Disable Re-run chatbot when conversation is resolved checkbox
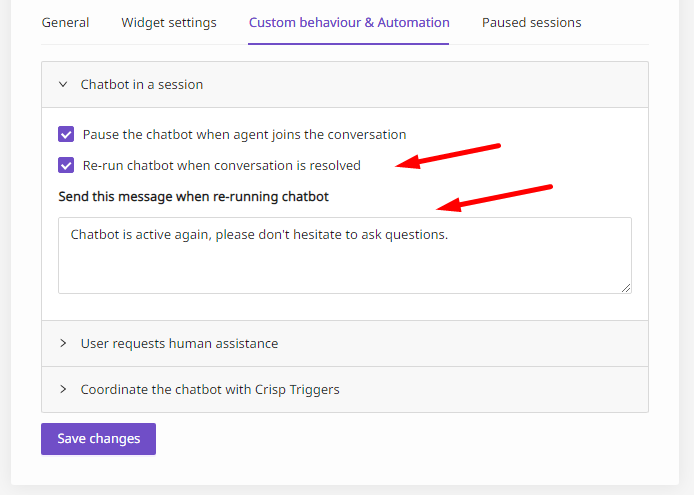 [66, 165]
